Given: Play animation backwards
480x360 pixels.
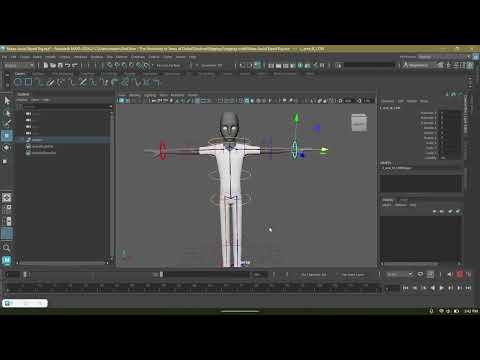Looking at the screenshot, I should tap(433, 288).
